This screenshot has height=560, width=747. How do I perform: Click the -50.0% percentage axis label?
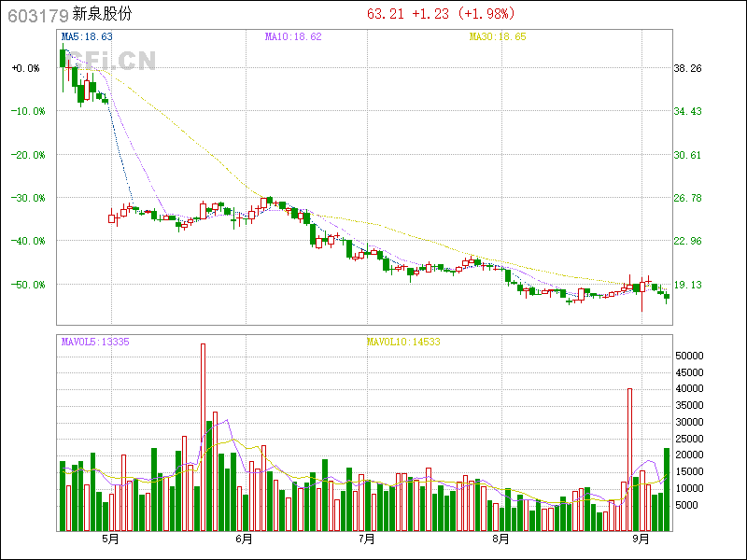[x=26, y=284]
